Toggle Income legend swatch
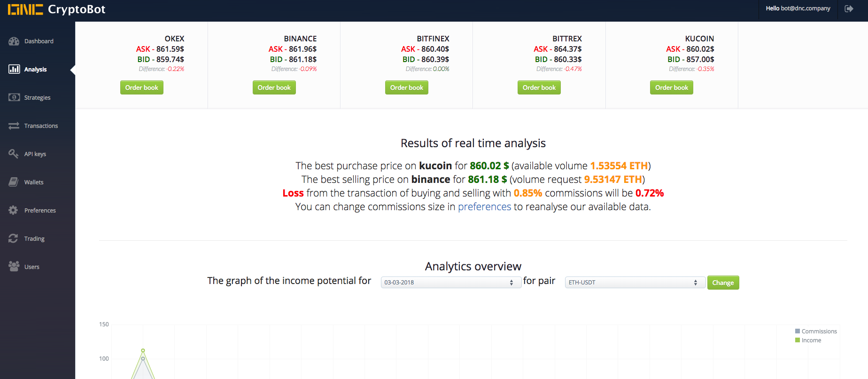The width and height of the screenshot is (868, 379). (798, 340)
